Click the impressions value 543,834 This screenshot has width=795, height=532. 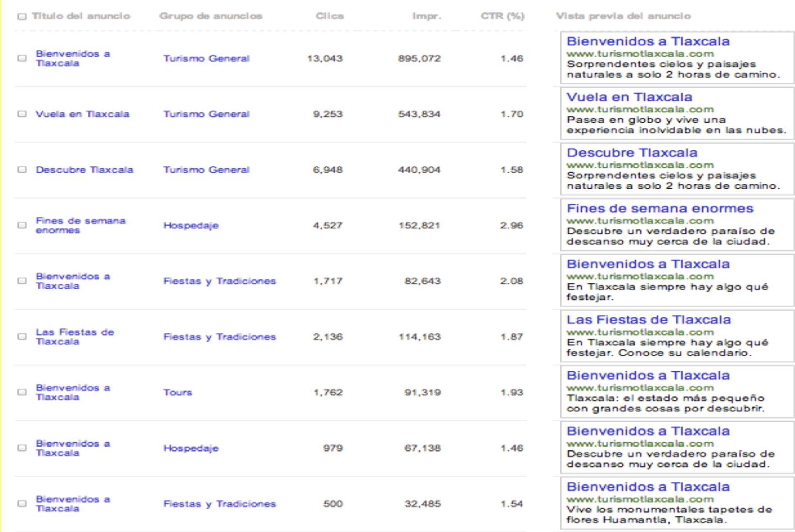click(x=419, y=114)
